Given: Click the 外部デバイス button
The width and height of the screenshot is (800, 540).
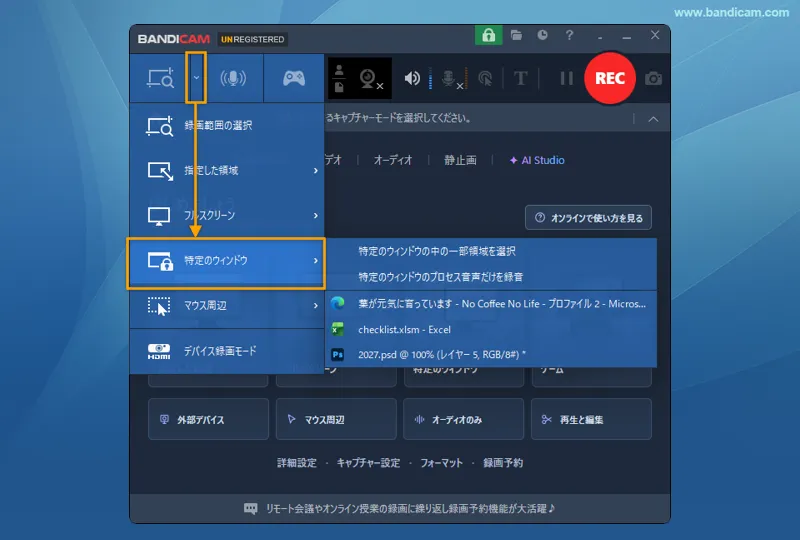Looking at the screenshot, I should [x=208, y=420].
